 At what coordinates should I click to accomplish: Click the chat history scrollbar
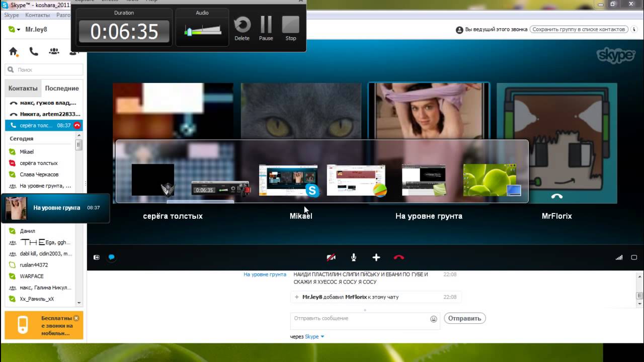(x=639, y=296)
